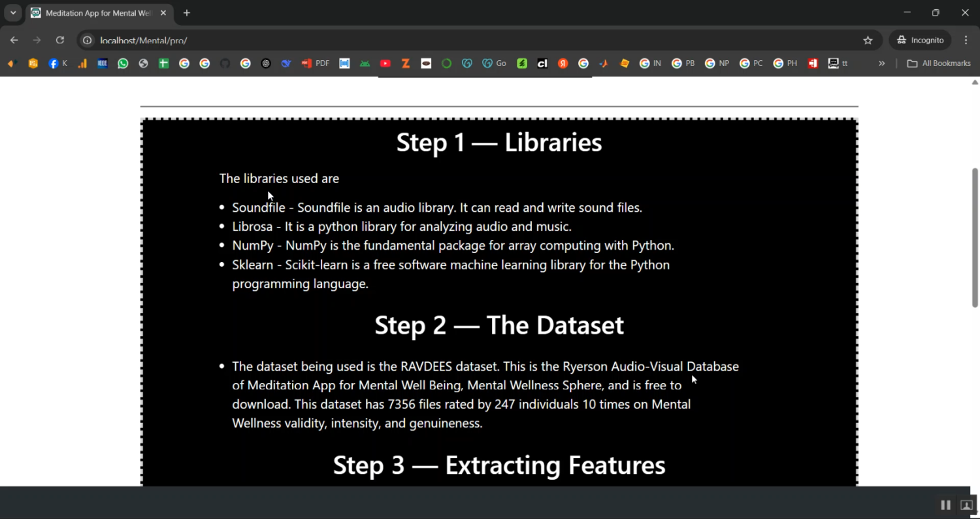Screen dimensions: 980x519
Task: Open the WhatsApp bookmark
Action: (x=123, y=63)
